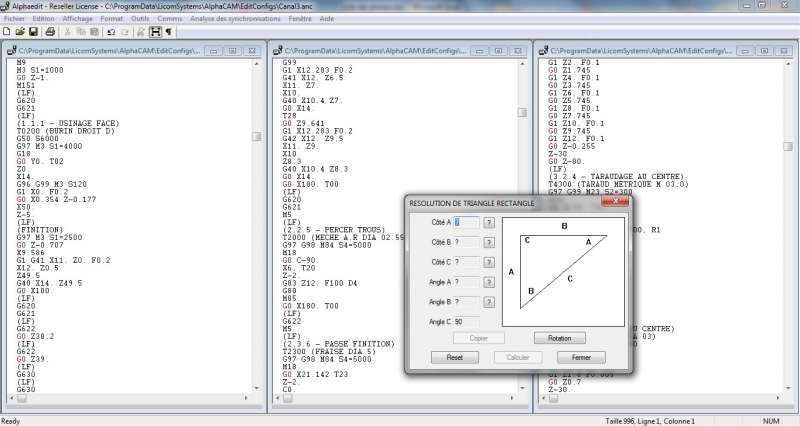Open the Fichier menu

pos(14,19)
